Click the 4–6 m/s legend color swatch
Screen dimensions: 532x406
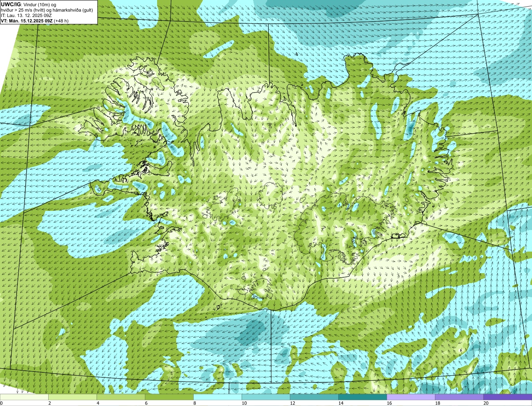pos(121,397)
